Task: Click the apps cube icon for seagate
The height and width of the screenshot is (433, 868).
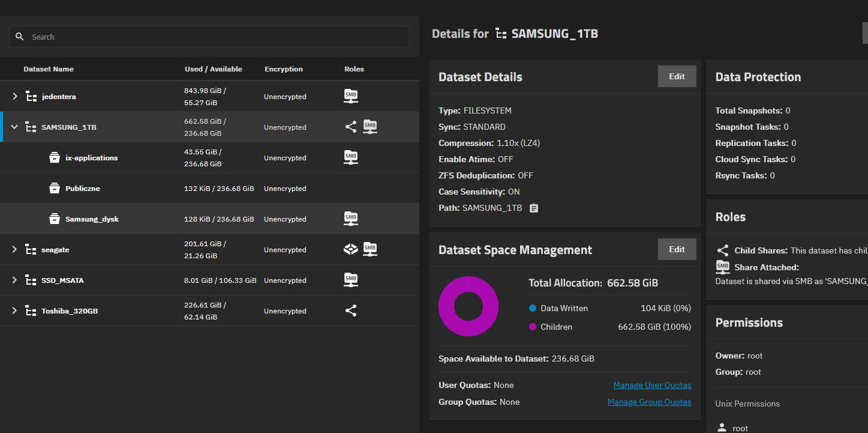Action: 351,249
